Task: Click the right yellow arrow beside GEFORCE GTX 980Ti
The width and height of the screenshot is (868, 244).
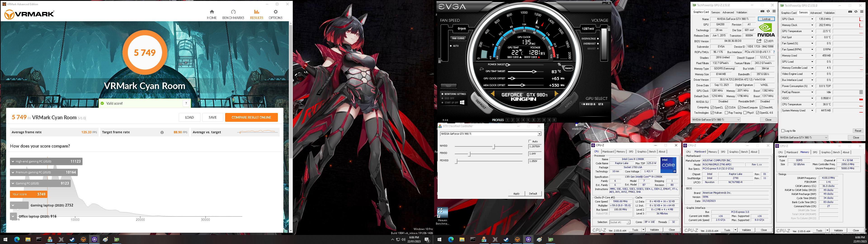Action: coord(556,94)
